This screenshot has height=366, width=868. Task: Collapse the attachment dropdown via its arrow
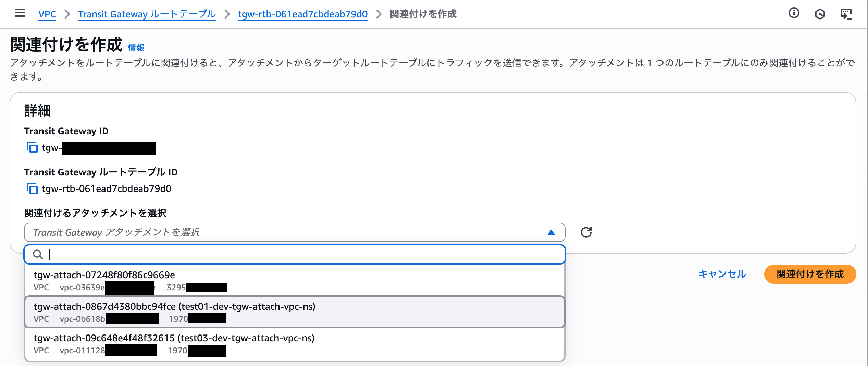pos(551,232)
